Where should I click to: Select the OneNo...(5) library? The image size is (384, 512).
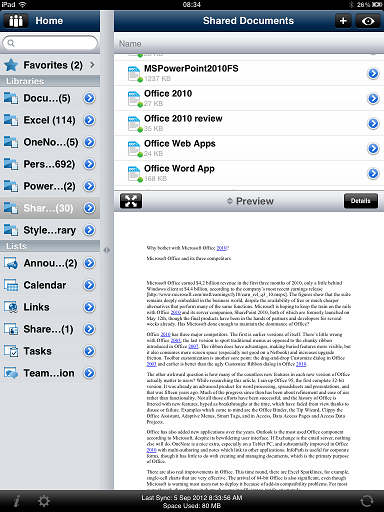pos(50,142)
